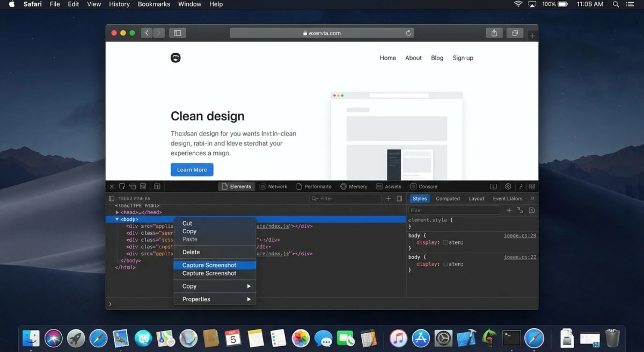Open a new tab with the plus button
644x352 pixels.
532,35
